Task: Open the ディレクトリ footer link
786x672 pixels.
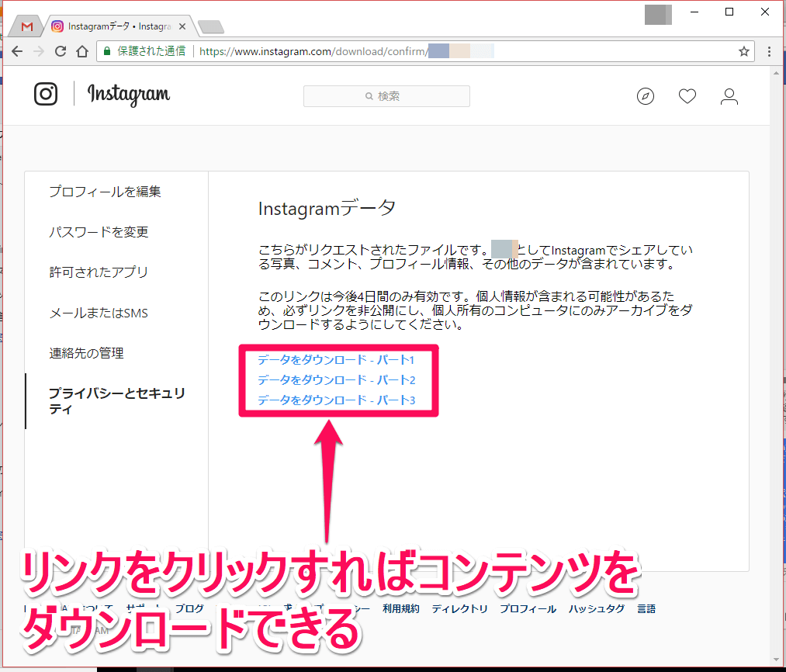Action: (x=459, y=608)
